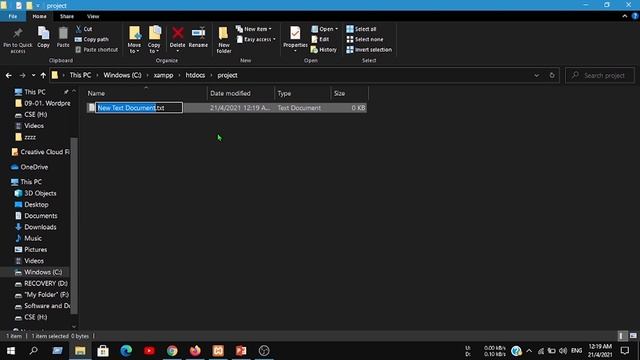Image resolution: width=640 pixels, height=360 pixels.
Task: Switch to the Home tab
Action: [x=39, y=16]
